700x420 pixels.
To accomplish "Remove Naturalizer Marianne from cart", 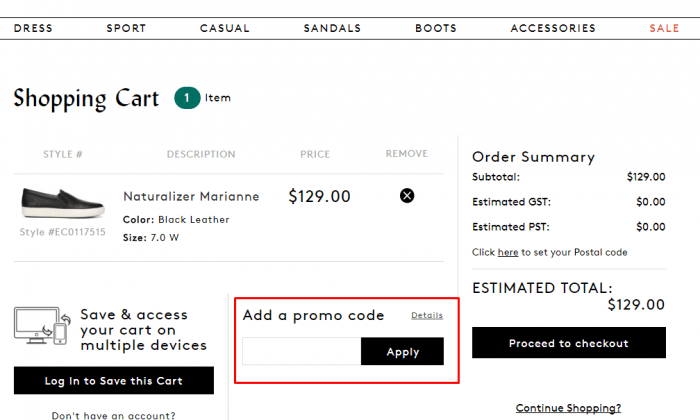I will click(407, 196).
